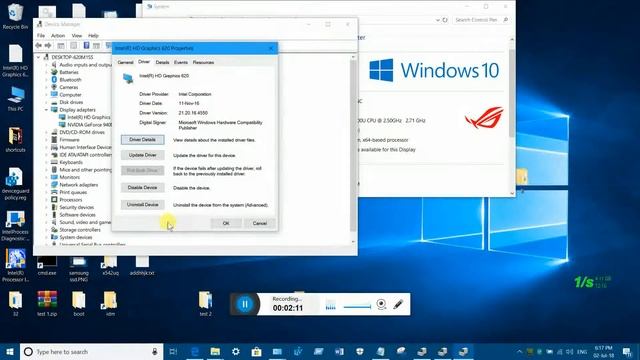Click the Disable Device button
This screenshot has width=640, height=360.
point(142,188)
